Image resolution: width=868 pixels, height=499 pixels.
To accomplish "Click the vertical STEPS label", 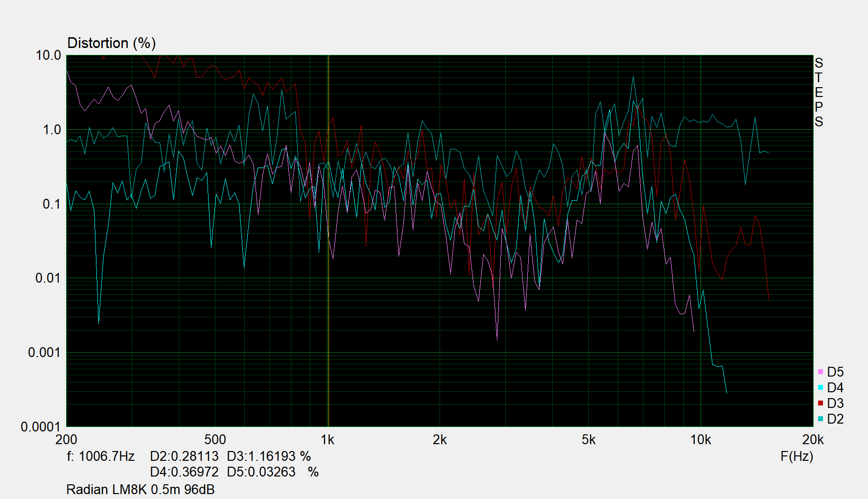I will [x=819, y=92].
